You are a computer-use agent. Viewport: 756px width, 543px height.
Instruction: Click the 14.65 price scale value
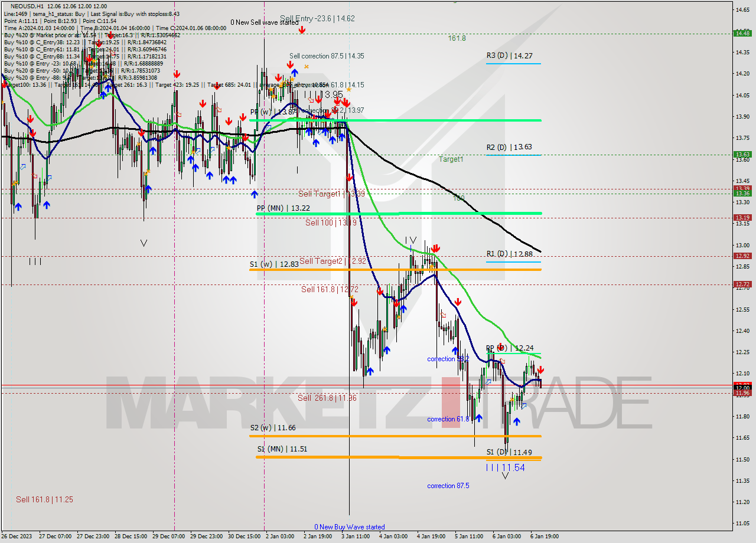click(742, 9)
